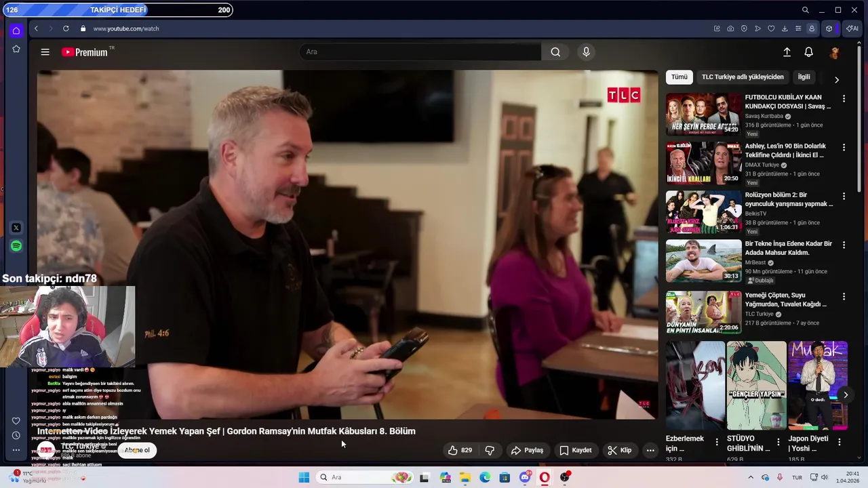The width and height of the screenshot is (868, 488).
Task: Open options for 'Ashley, Les'in 90 Bin' video
Action: pos(844,147)
